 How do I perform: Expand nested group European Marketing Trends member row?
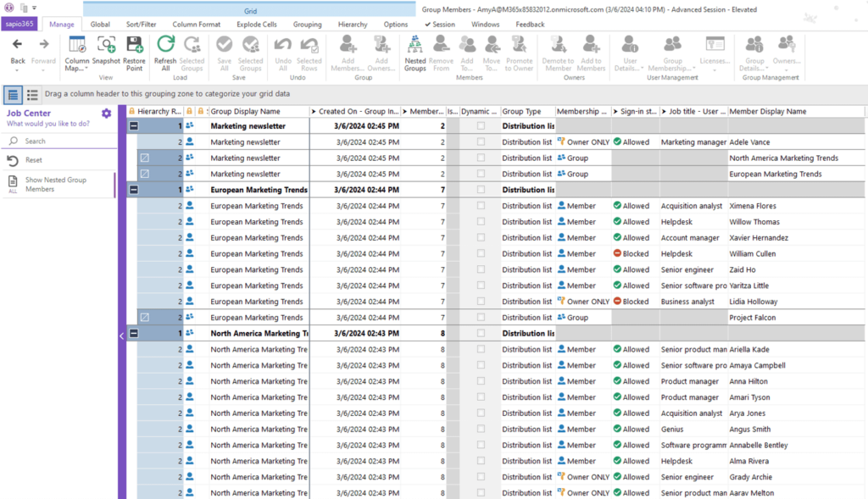[144, 174]
